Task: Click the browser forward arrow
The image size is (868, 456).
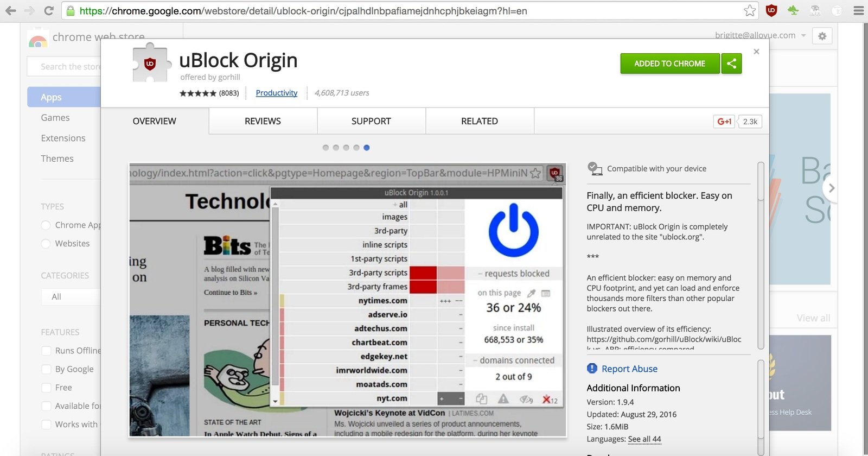Action: (x=29, y=10)
